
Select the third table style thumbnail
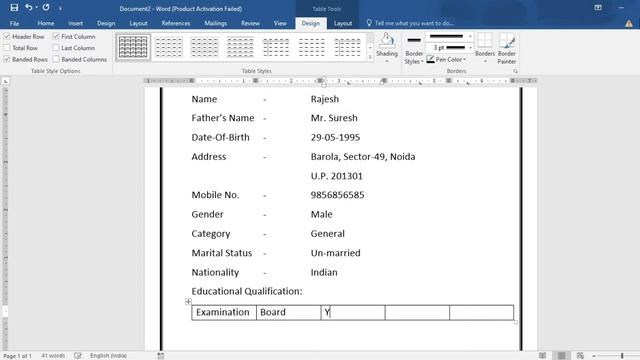tap(204, 47)
